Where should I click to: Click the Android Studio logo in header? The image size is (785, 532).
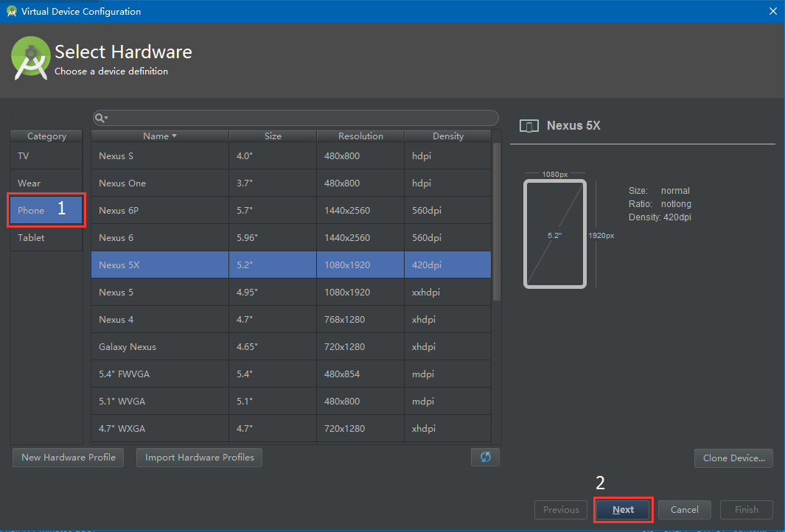[x=30, y=58]
